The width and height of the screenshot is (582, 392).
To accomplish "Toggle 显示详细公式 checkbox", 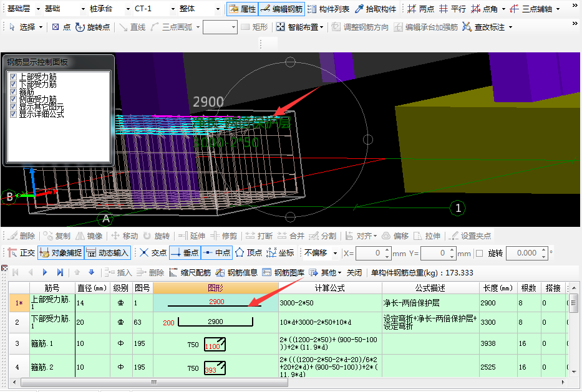I will coord(13,114).
